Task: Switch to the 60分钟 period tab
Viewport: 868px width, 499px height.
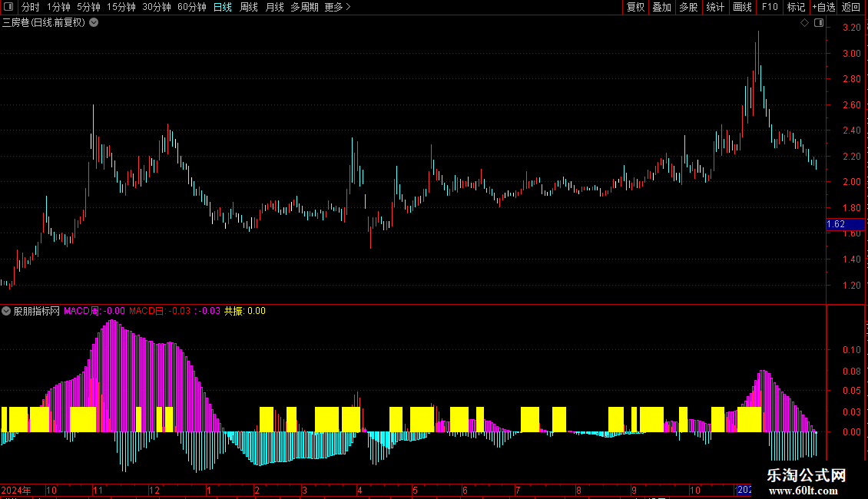Action: pyautogui.click(x=192, y=7)
